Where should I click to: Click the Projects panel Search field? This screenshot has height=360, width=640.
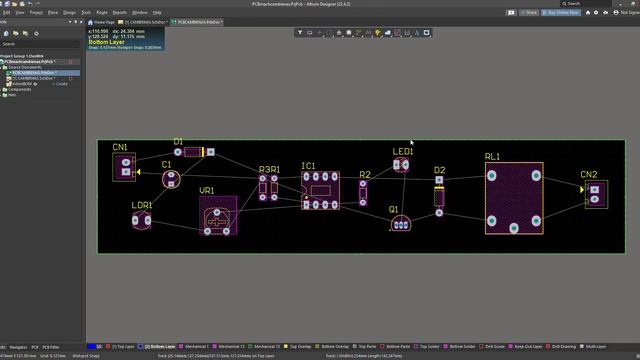tap(40, 44)
